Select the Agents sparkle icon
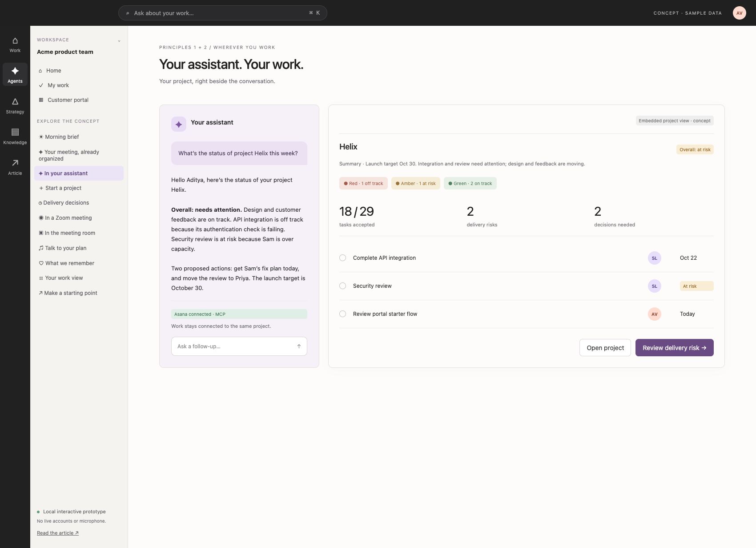 [x=15, y=71]
